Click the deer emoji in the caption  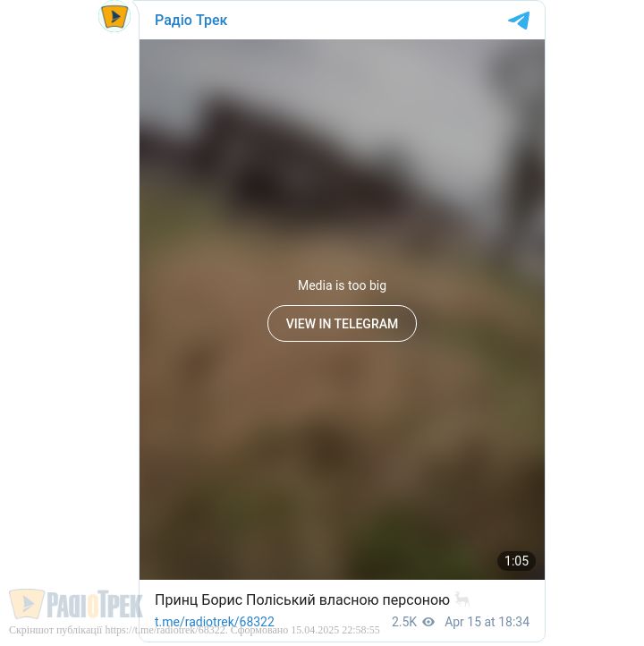462,599
